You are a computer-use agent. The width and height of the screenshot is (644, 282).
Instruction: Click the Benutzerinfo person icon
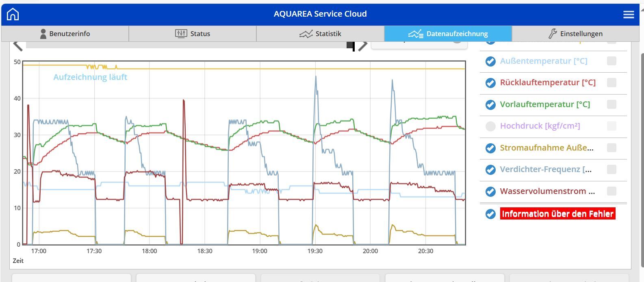tap(43, 34)
